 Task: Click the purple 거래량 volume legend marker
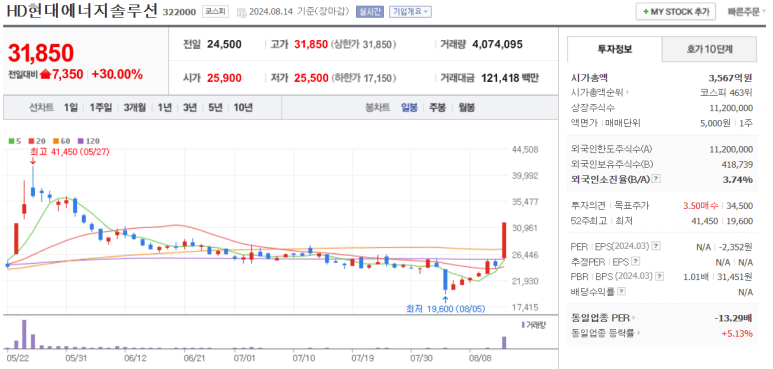coord(523,325)
